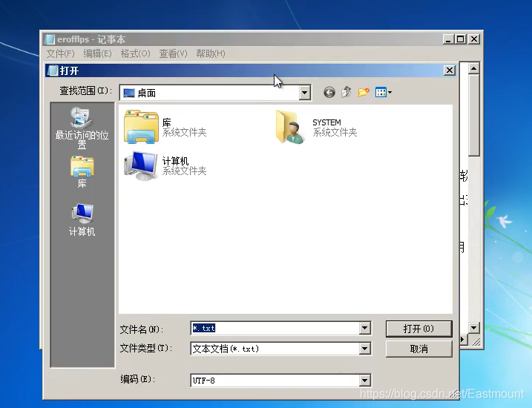
Task: Create a new folder icon
Action: [364, 92]
